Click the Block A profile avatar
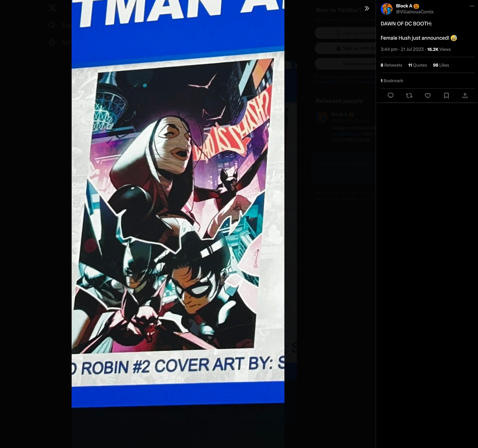Screen dimensions: 478x448 pos(387,9)
